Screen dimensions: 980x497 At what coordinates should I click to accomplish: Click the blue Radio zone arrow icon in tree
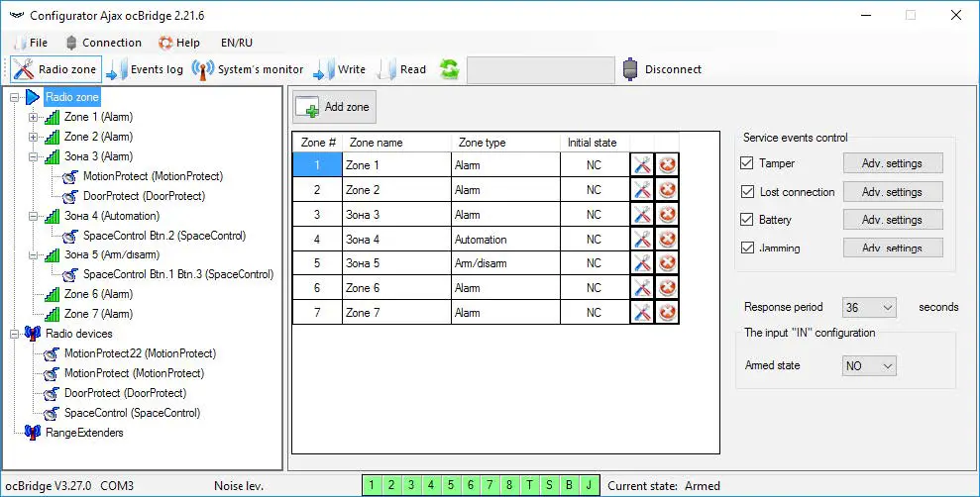coord(33,97)
